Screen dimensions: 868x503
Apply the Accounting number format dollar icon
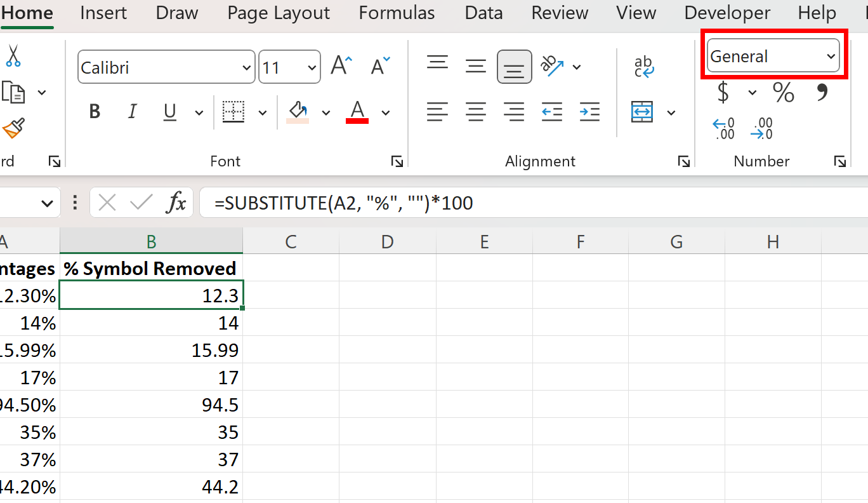click(722, 92)
